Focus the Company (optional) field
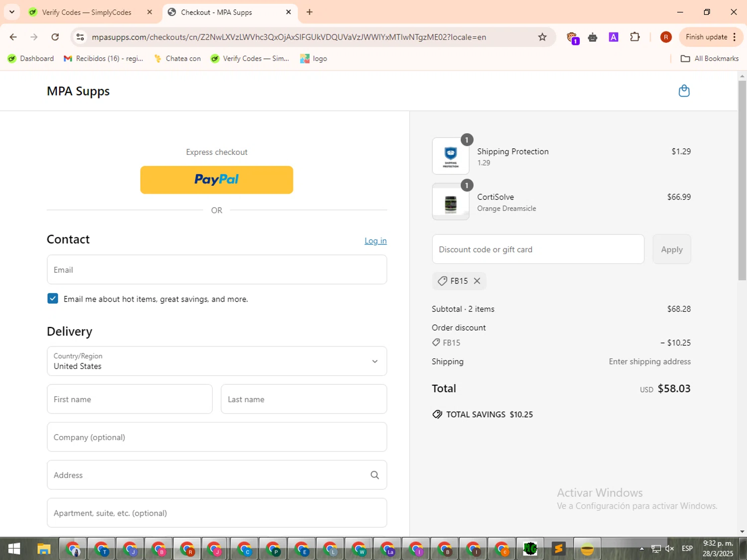747x560 pixels. (x=217, y=437)
